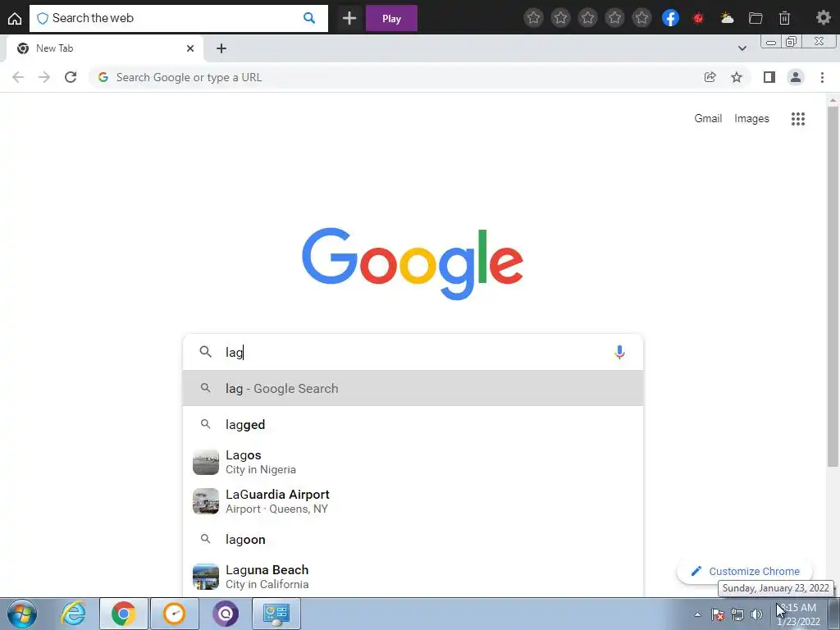Image resolution: width=840 pixels, height=630 pixels.
Task: Open the folder icon in top bar
Action: (x=756, y=18)
